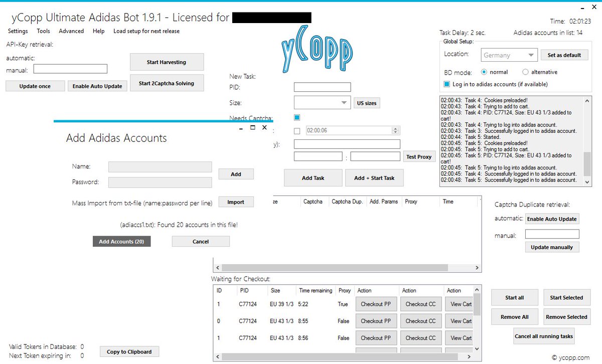The height and width of the screenshot is (364, 602).
Task: Click the Add button in accounts dialog
Action: point(236,174)
